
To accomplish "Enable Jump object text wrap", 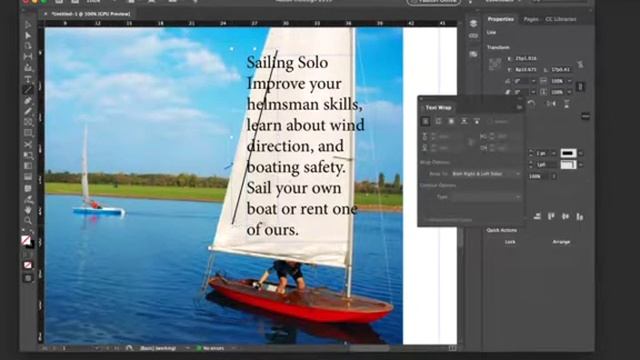I will pos(464,121).
